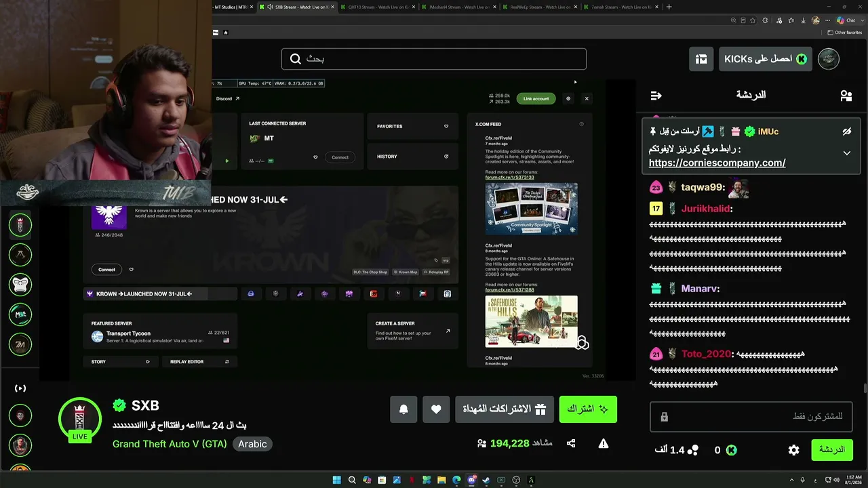Open Windows taskbar search
Viewport: 868px width, 488px height.
point(352,481)
